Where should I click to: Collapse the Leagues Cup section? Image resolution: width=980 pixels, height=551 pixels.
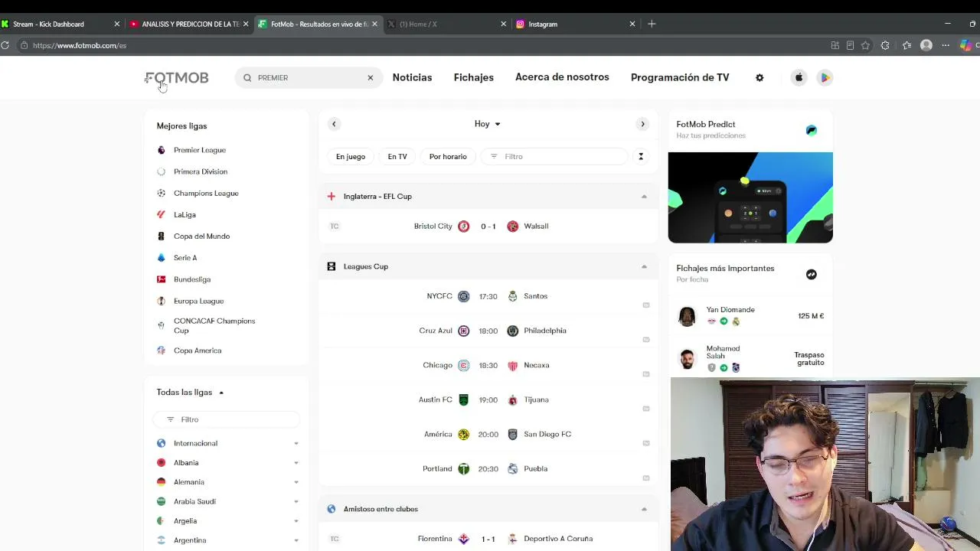click(x=644, y=266)
